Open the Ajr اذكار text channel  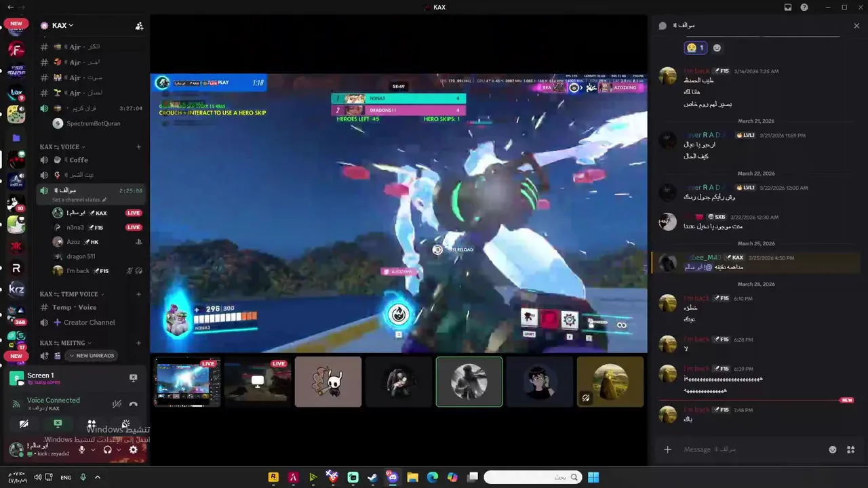(x=92, y=47)
